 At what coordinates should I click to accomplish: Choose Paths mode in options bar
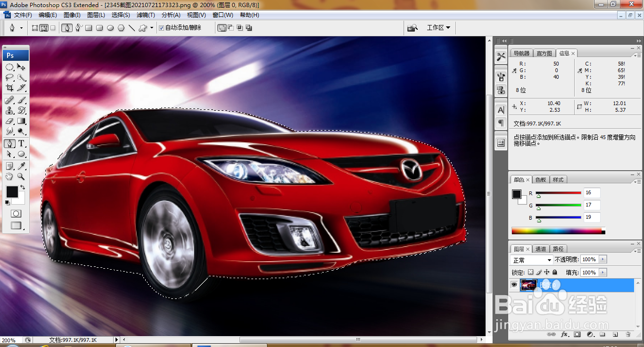coord(44,28)
